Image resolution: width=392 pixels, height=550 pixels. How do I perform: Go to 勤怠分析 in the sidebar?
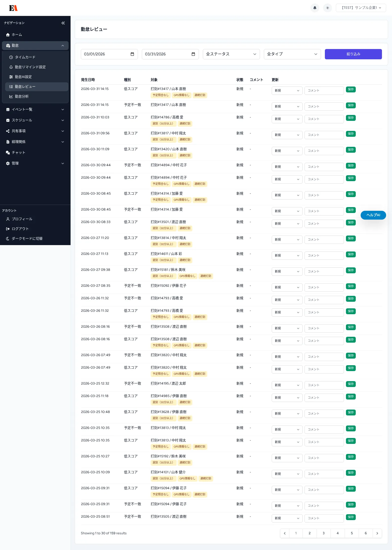click(x=22, y=96)
